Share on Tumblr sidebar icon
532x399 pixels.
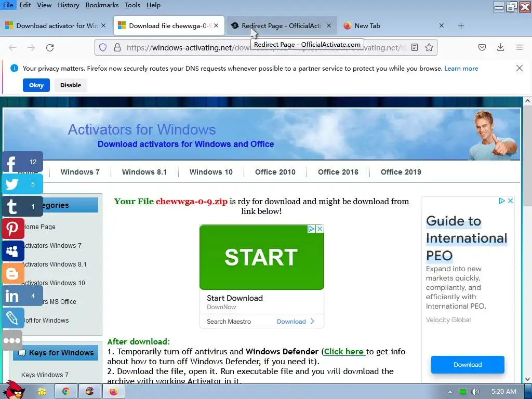(x=22, y=206)
